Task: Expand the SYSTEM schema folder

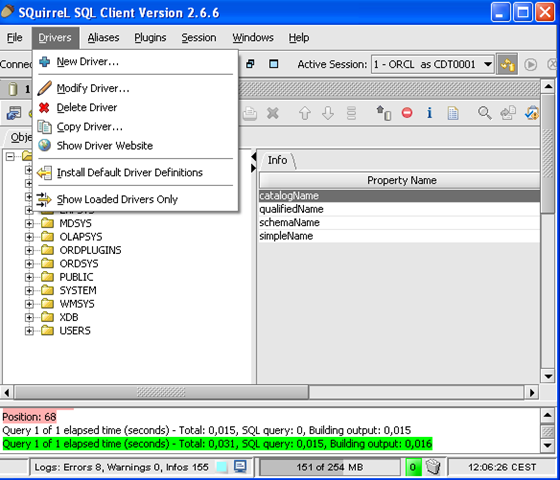Action: click(29, 291)
